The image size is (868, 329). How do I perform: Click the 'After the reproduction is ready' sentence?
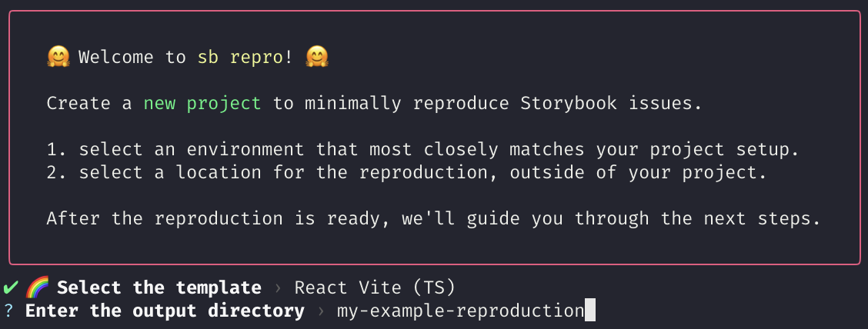pos(434,218)
